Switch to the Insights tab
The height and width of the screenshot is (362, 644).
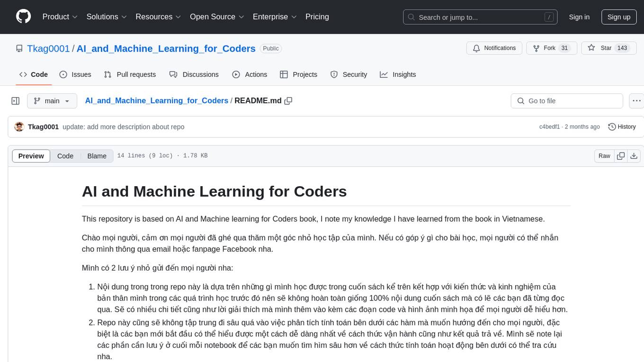tap(398, 74)
